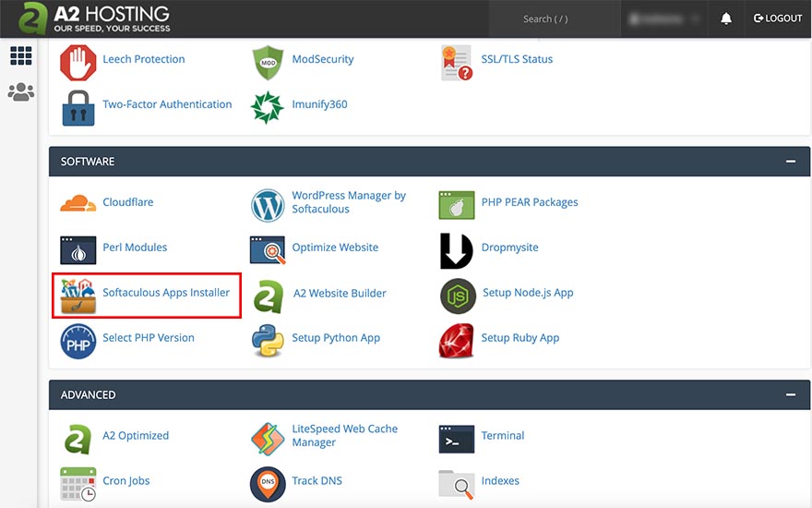
Task: Open the A2 Website Builder text link
Action: pos(340,294)
